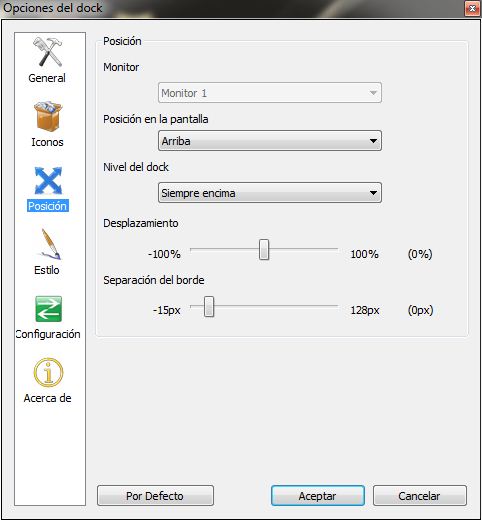
Task: Confirm with the Aceptar button
Action: (x=318, y=496)
